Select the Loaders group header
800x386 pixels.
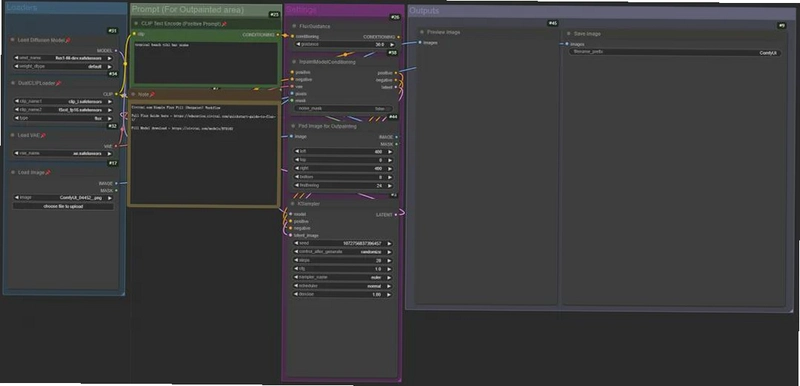[x=64, y=8]
